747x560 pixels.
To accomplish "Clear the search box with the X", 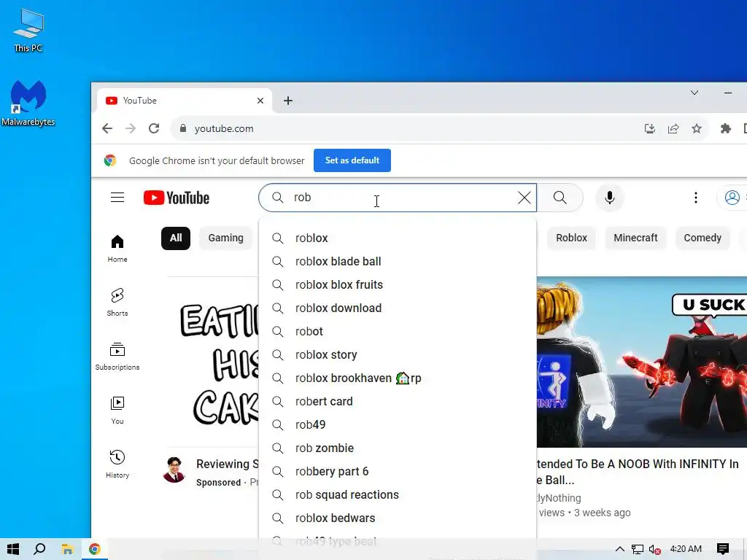I will click(x=524, y=198).
